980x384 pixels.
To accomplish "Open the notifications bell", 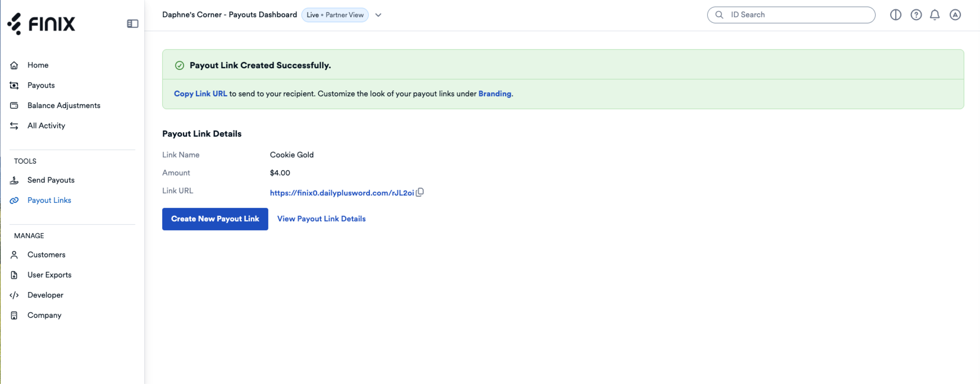I will click(935, 15).
